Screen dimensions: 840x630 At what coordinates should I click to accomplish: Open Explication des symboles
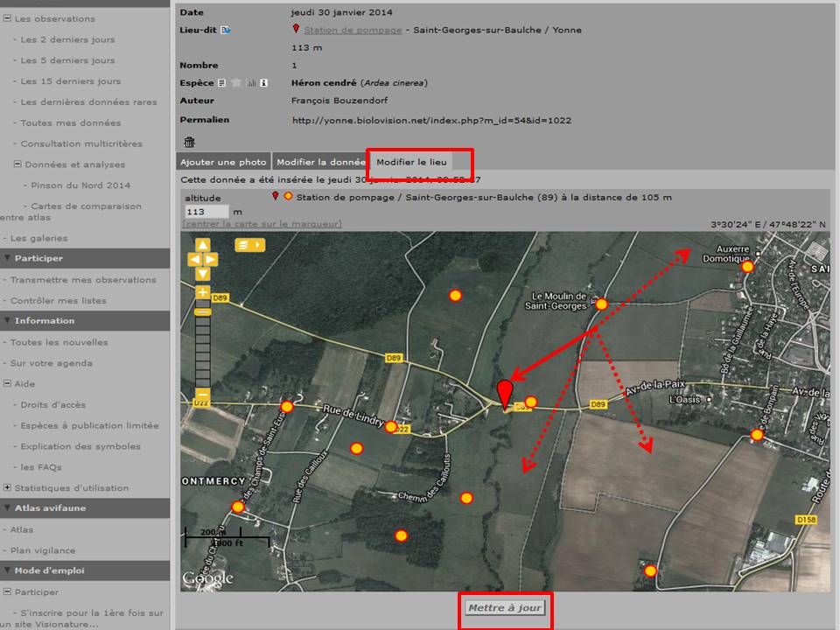tap(80, 446)
